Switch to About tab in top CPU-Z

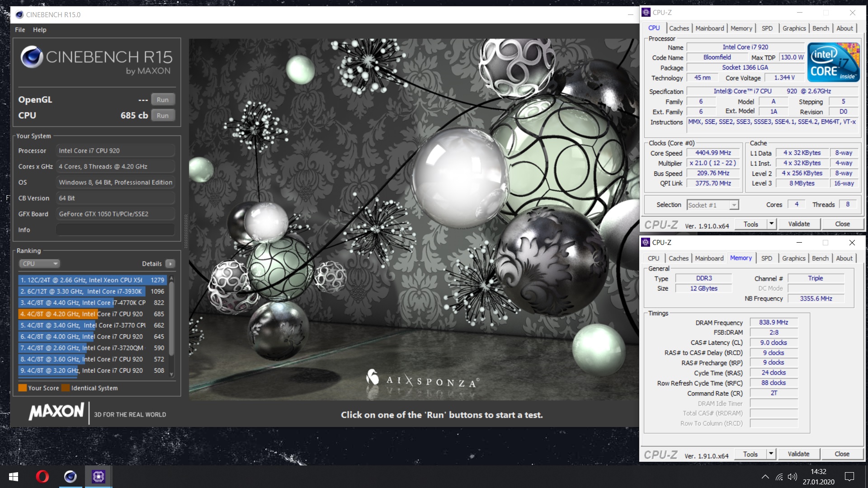click(844, 28)
